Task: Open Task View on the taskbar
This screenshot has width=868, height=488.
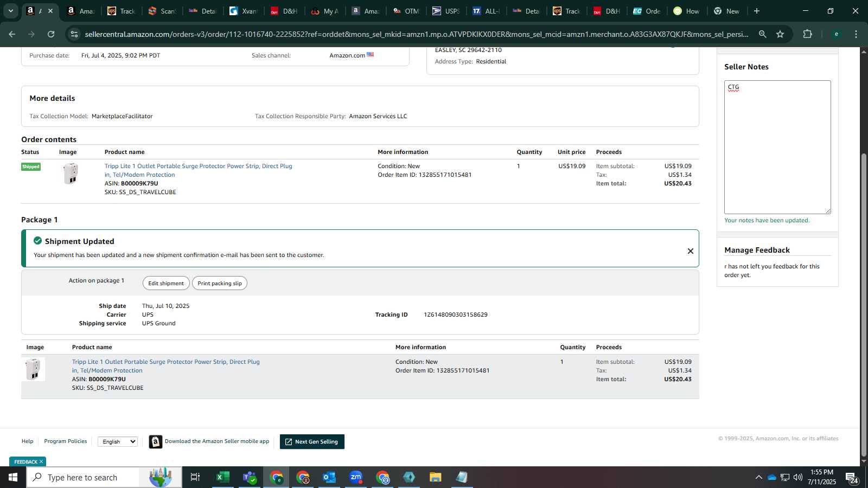Action: [195, 477]
